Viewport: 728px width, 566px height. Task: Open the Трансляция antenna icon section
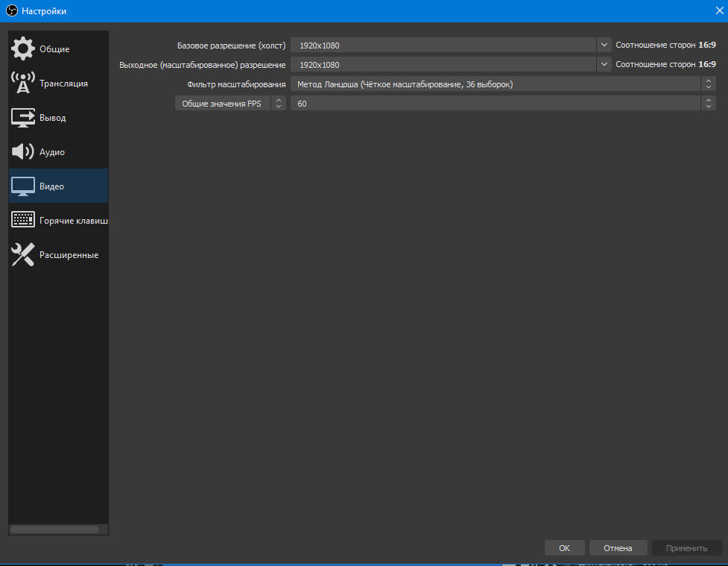click(23, 83)
